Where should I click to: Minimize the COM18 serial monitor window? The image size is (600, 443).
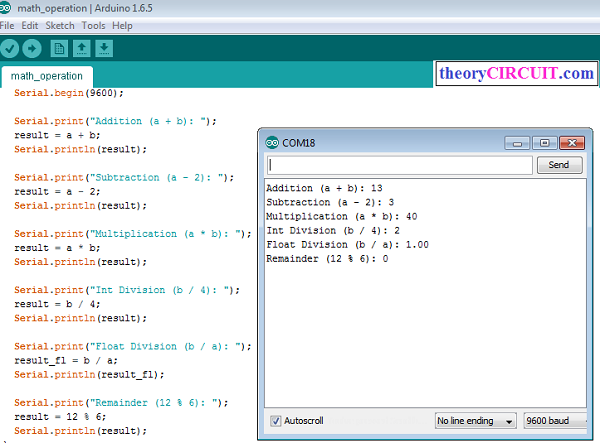[x=517, y=143]
